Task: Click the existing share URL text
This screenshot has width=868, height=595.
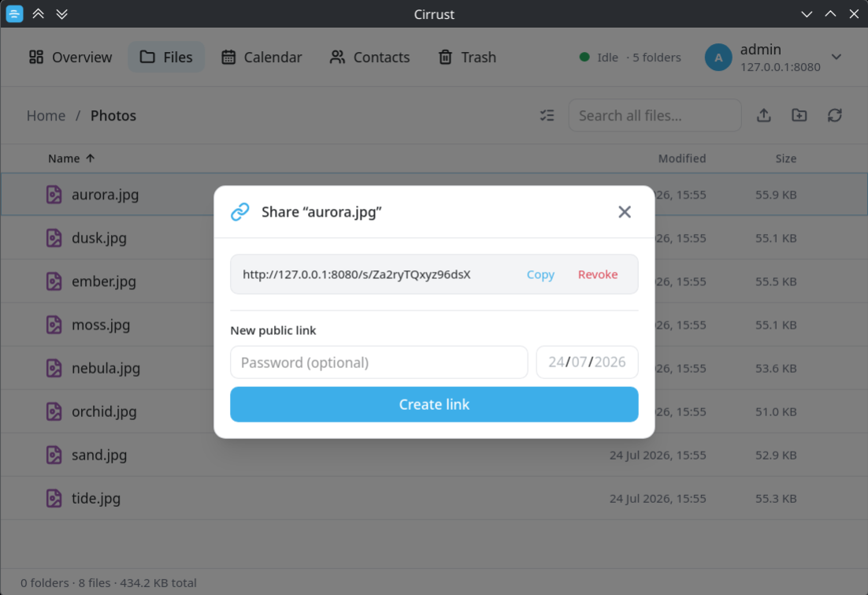Action: click(x=357, y=274)
